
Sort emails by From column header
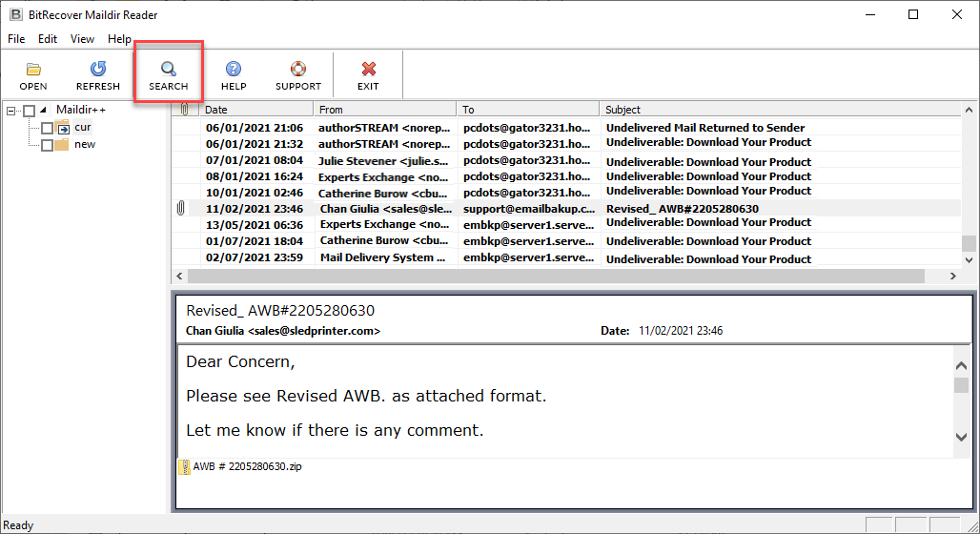tap(385, 110)
